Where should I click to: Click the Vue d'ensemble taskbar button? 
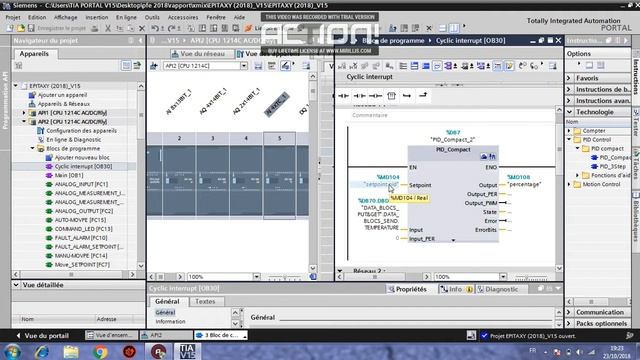tap(111, 335)
